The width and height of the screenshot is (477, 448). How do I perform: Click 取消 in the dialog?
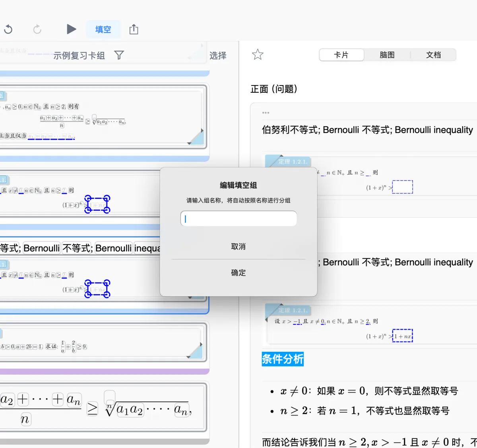tap(238, 247)
